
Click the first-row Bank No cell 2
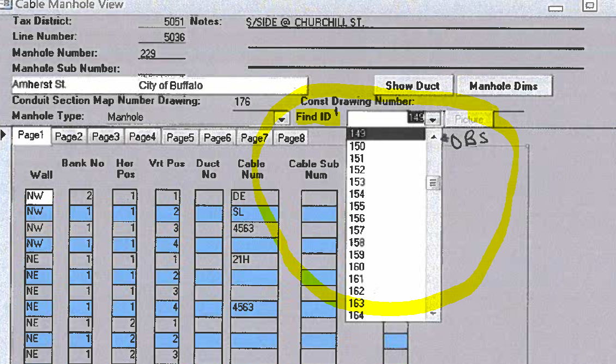pos(81,196)
